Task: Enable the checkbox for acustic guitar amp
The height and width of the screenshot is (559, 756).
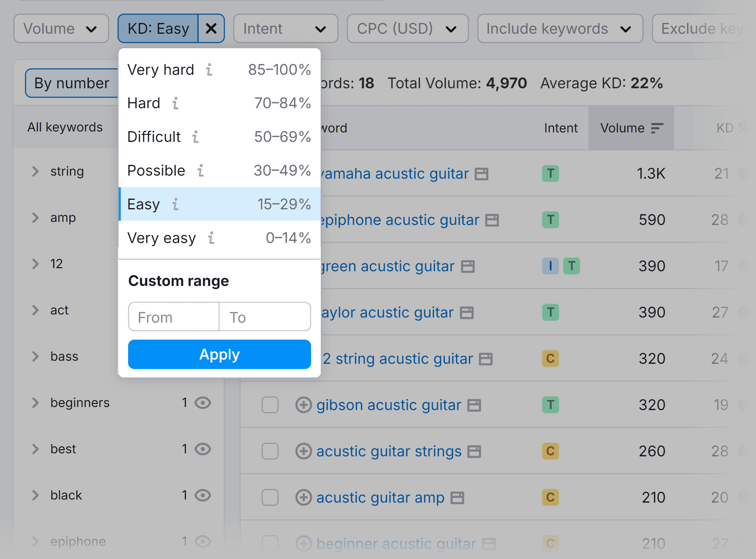Action: pyautogui.click(x=270, y=498)
